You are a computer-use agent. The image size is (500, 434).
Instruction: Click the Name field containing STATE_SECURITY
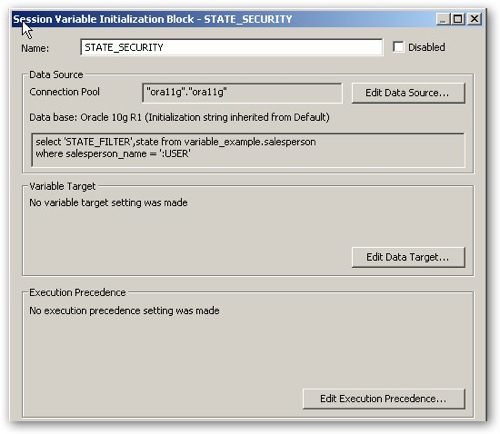(231, 47)
